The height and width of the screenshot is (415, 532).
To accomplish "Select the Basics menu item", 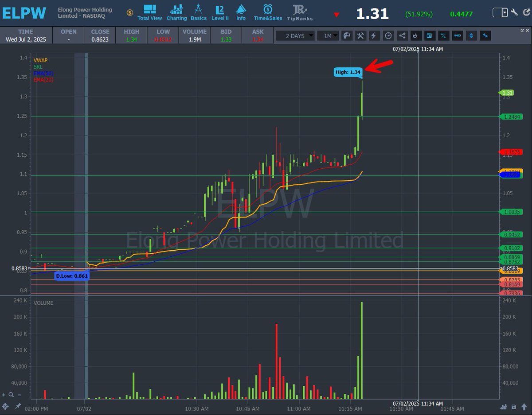I will click(199, 12).
